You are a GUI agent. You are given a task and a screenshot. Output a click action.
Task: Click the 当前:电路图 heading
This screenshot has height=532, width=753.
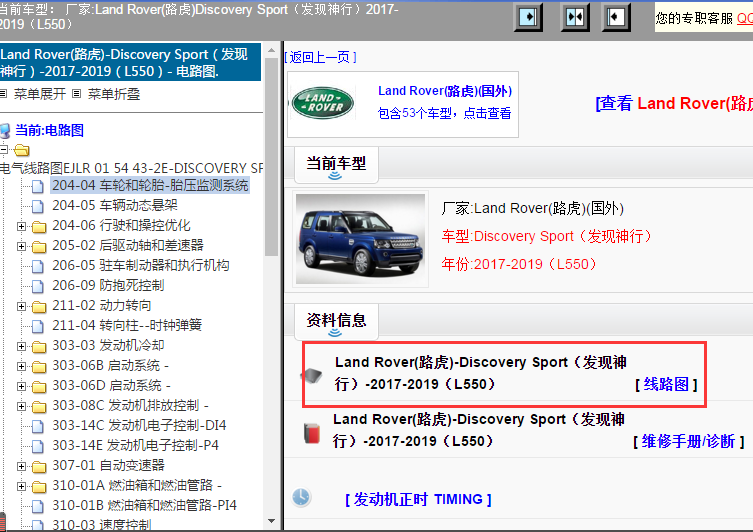pyautogui.click(x=49, y=131)
